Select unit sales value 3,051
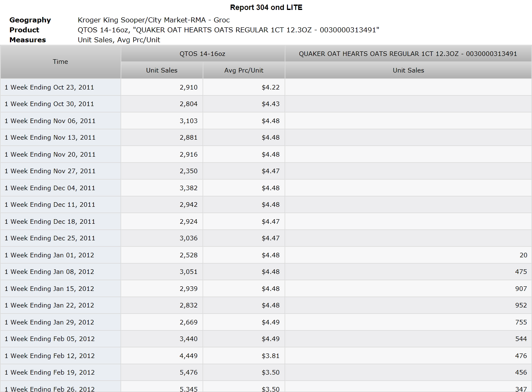 [189, 272]
